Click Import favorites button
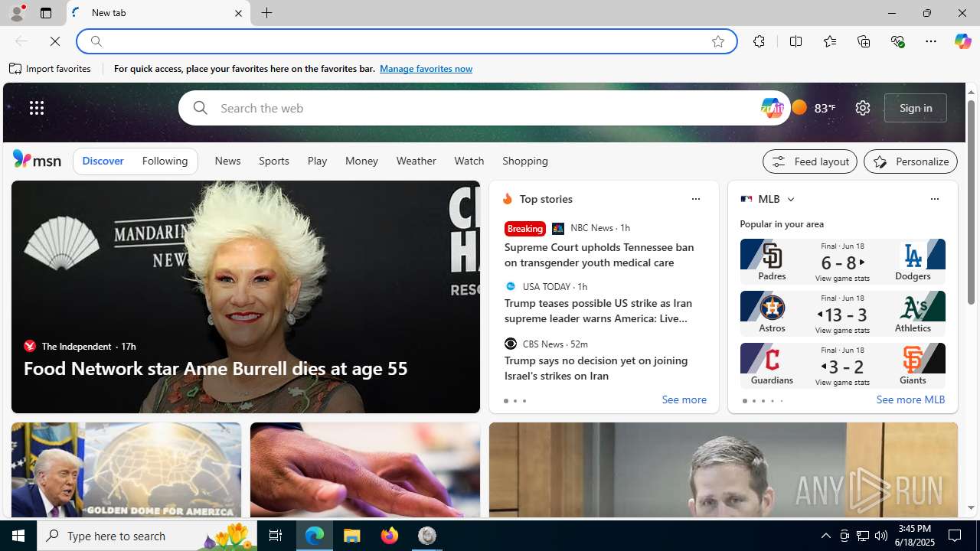 point(51,69)
